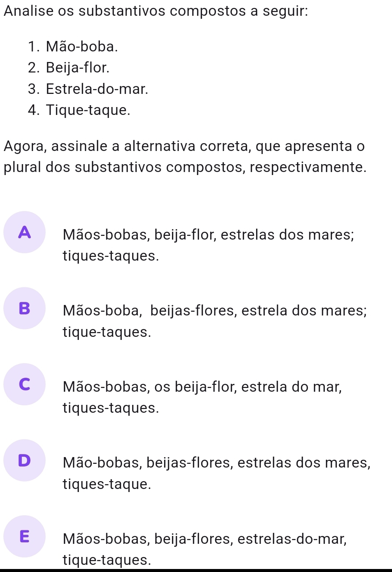This screenshot has width=392, height=572.
Task: Click list item 'Mão-boba.'
Action: click(82, 47)
